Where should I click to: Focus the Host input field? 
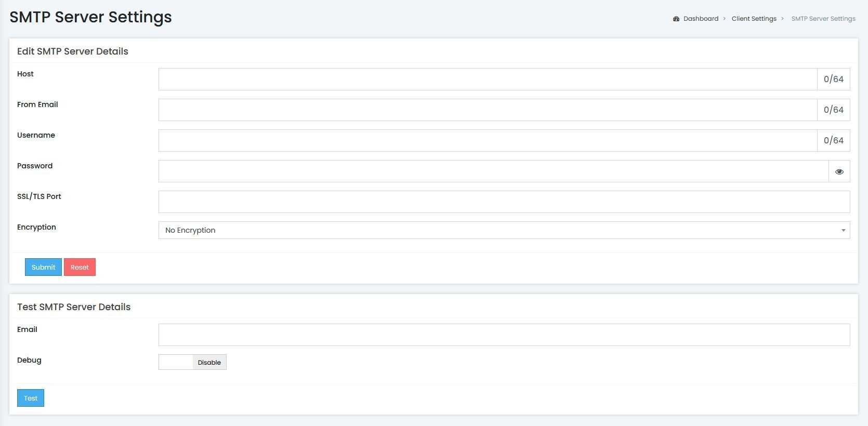coord(488,79)
